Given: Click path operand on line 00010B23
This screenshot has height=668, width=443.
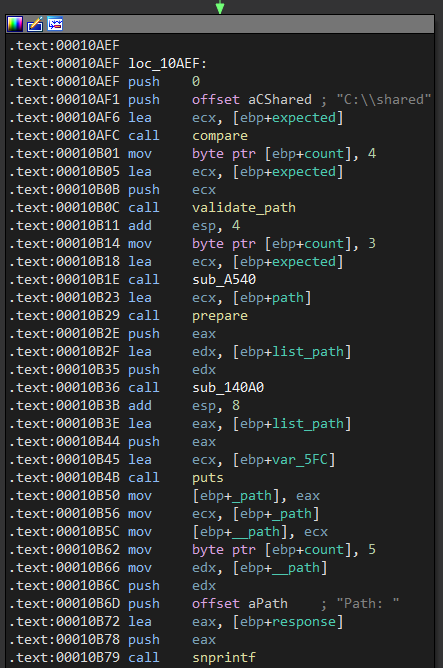Looking at the screenshot, I should [288, 298].
